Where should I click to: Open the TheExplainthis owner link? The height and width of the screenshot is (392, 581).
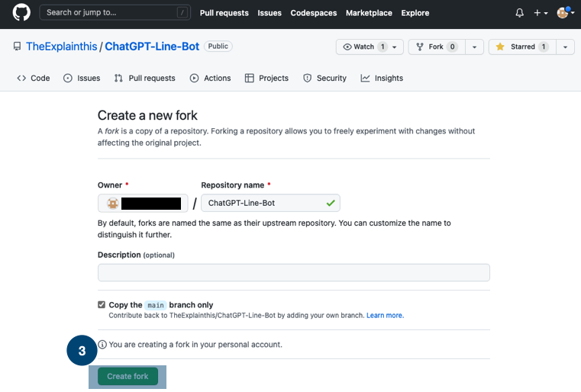coord(62,47)
